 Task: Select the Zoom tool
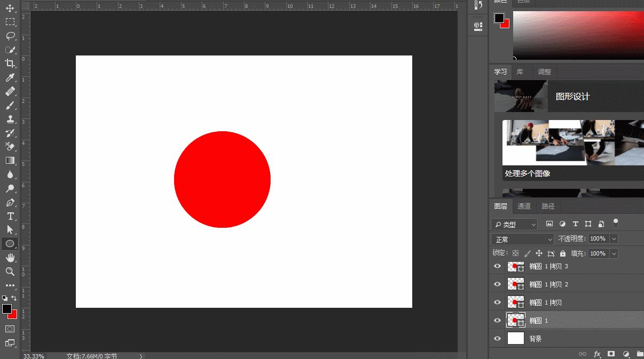pyautogui.click(x=11, y=272)
